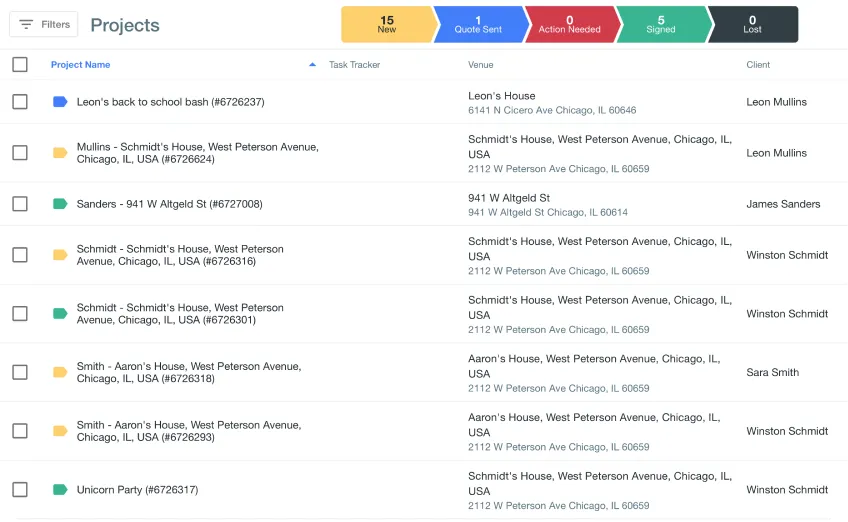Viewport: 848px width, 522px height.
Task: Open the Sanders - 941 W Altgeld St project
Action: pyautogui.click(x=169, y=204)
